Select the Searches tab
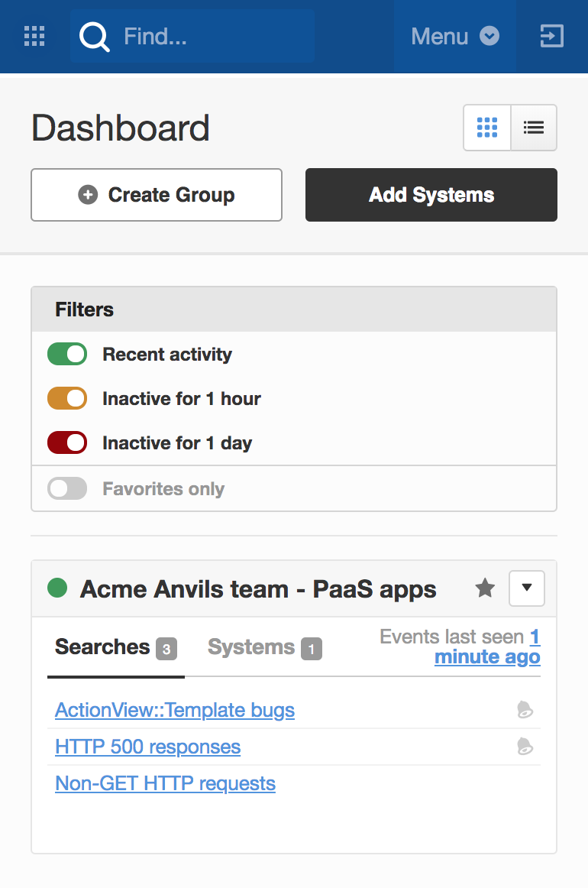The height and width of the screenshot is (888, 588). [x=116, y=647]
